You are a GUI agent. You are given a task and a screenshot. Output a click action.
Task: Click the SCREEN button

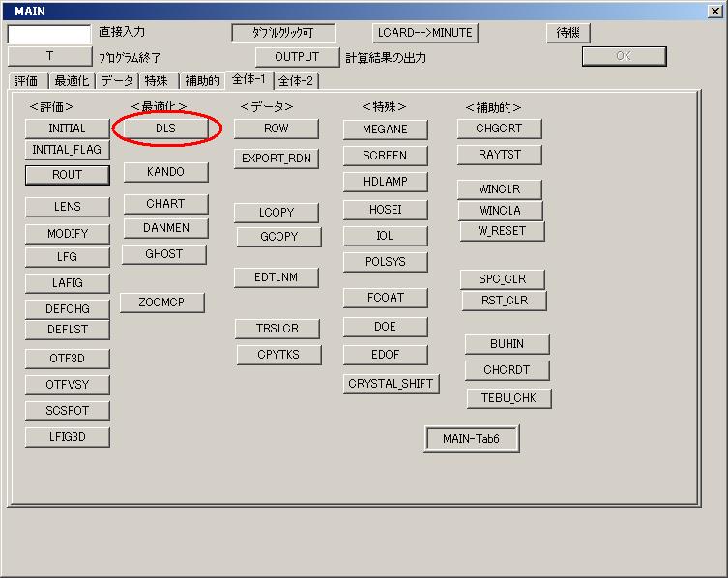[x=386, y=156]
